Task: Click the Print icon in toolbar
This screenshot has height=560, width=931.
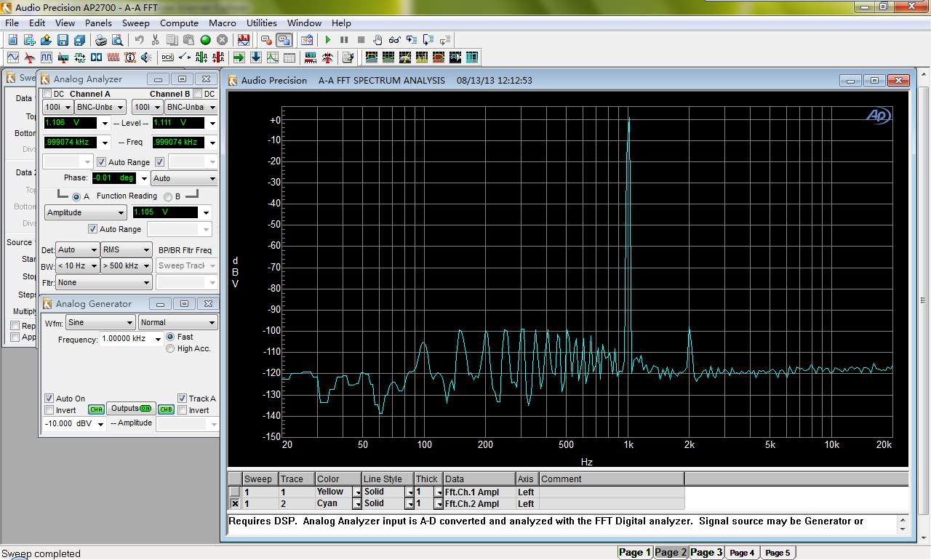Action: pyautogui.click(x=101, y=40)
